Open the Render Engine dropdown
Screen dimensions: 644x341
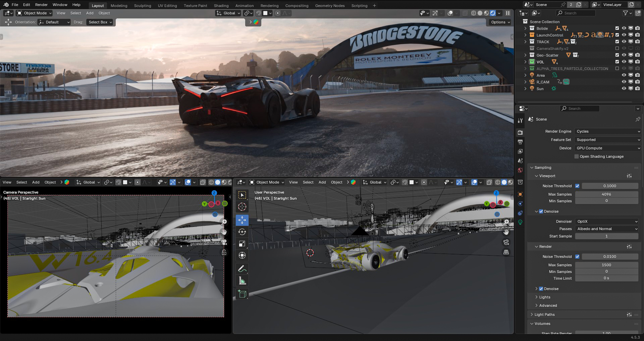click(608, 131)
